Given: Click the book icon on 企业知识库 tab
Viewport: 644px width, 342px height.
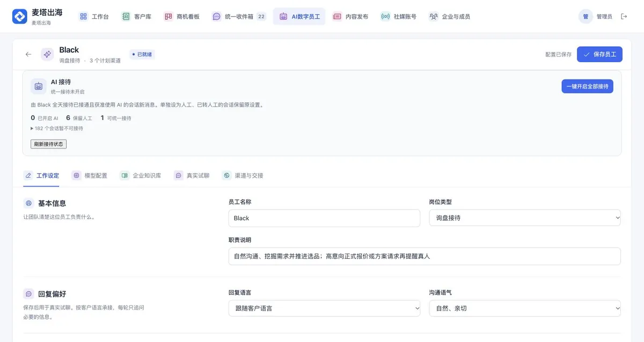Looking at the screenshot, I should [x=125, y=175].
